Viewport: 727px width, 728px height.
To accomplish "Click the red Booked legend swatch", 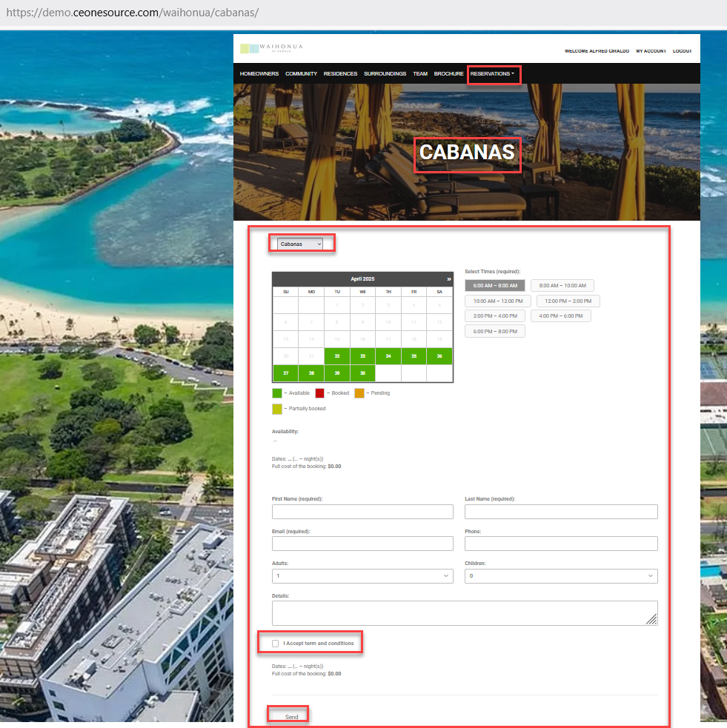I will click(319, 393).
